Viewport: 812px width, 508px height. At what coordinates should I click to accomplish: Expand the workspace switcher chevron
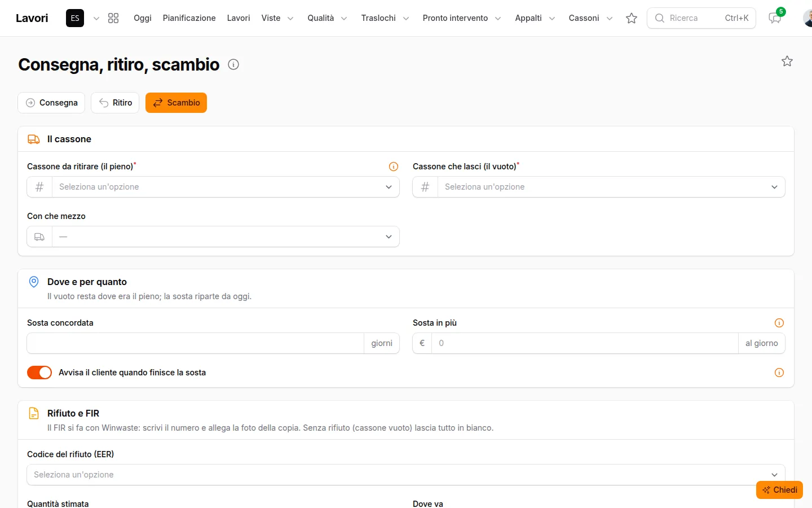96,18
